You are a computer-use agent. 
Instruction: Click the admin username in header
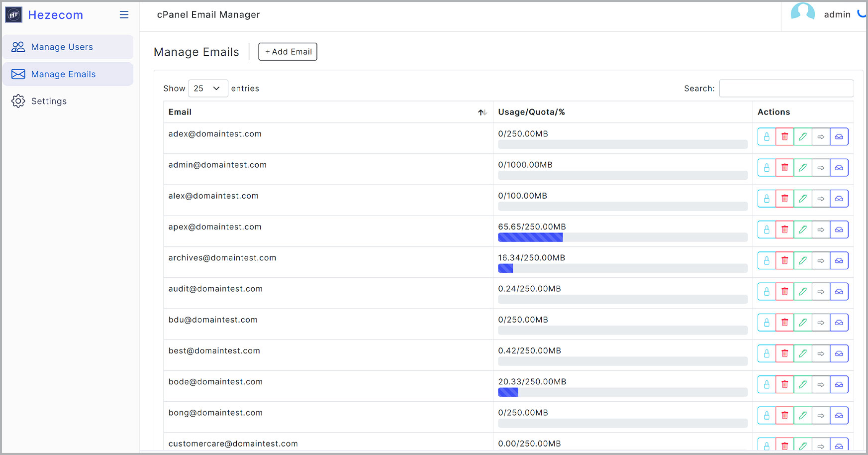tap(837, 15)
